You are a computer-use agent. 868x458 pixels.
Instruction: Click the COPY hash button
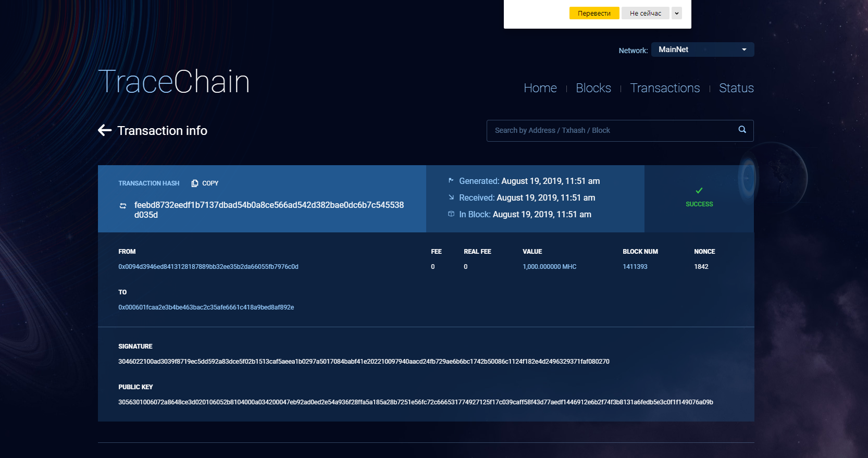[205, 183]
